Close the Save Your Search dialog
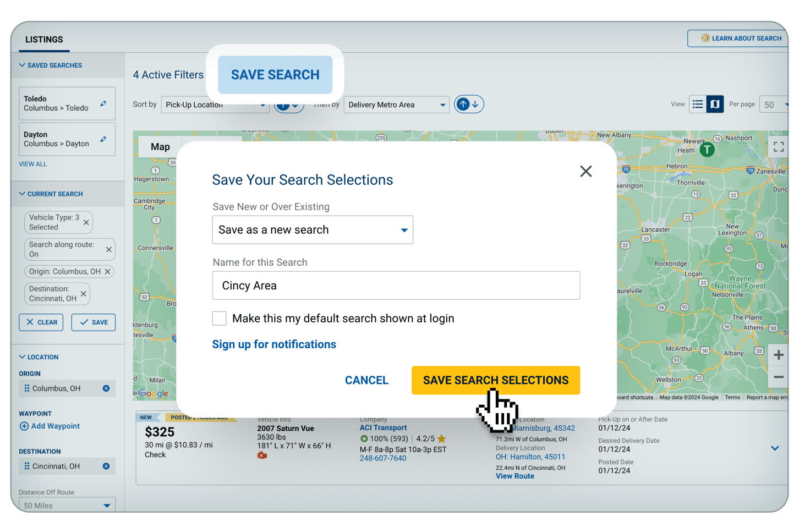 coord(585,172)
